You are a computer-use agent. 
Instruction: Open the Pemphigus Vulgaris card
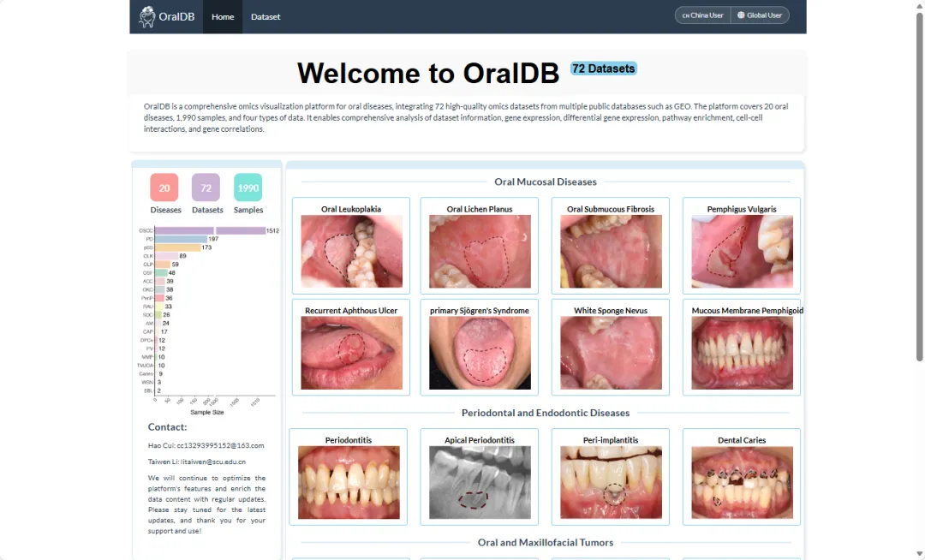pyautogui.click(x=742, y=246)
